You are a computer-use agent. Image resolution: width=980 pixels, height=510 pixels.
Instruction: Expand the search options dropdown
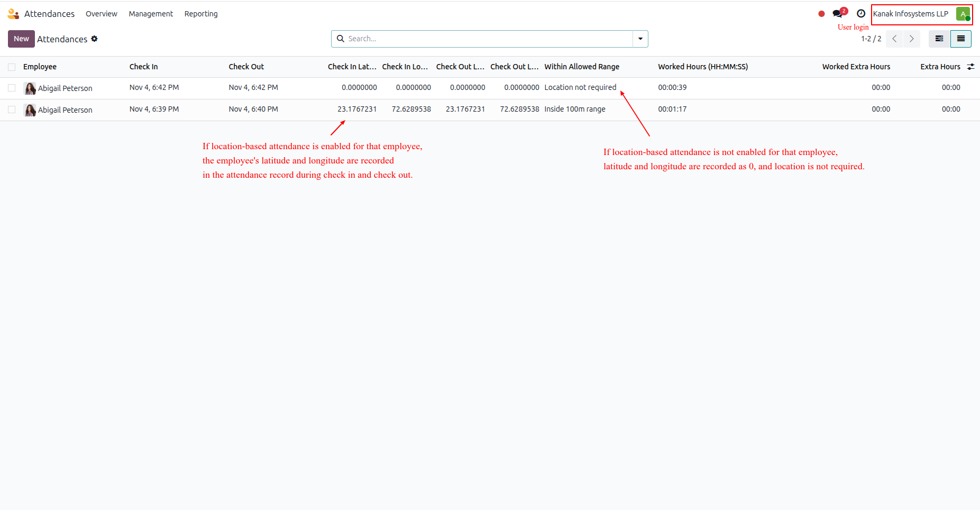pyautogui.click(x=640, y=39)
